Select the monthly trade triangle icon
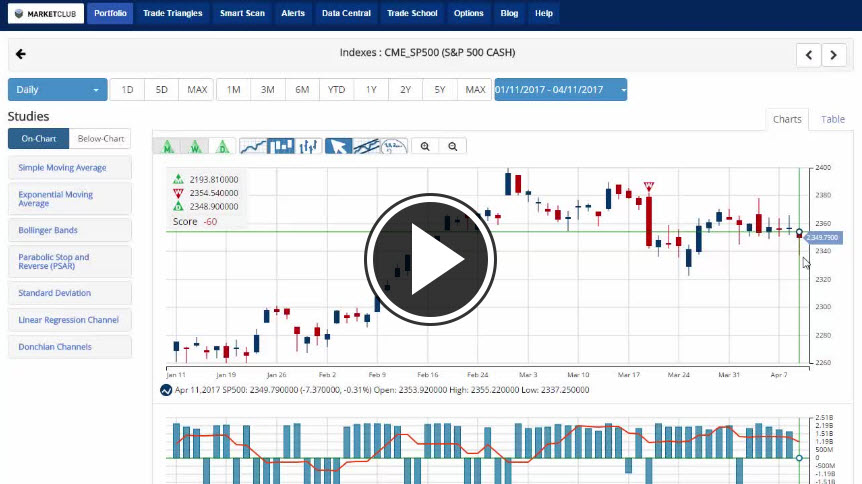The width and height of the screenshot is (862, 484). 167,146
